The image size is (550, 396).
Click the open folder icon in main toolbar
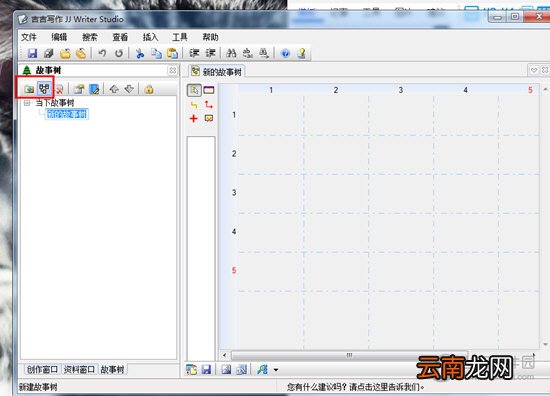pyautogui.click(x=65, y=53)
